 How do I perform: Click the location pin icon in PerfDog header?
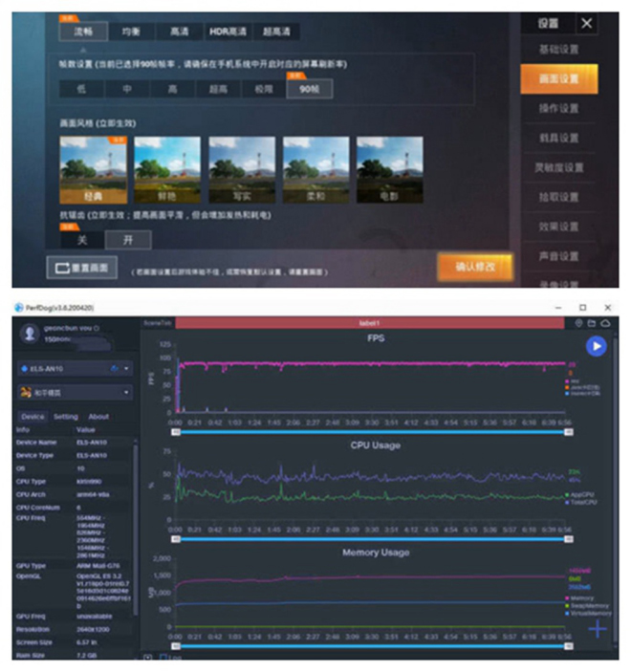coord(579,323)
